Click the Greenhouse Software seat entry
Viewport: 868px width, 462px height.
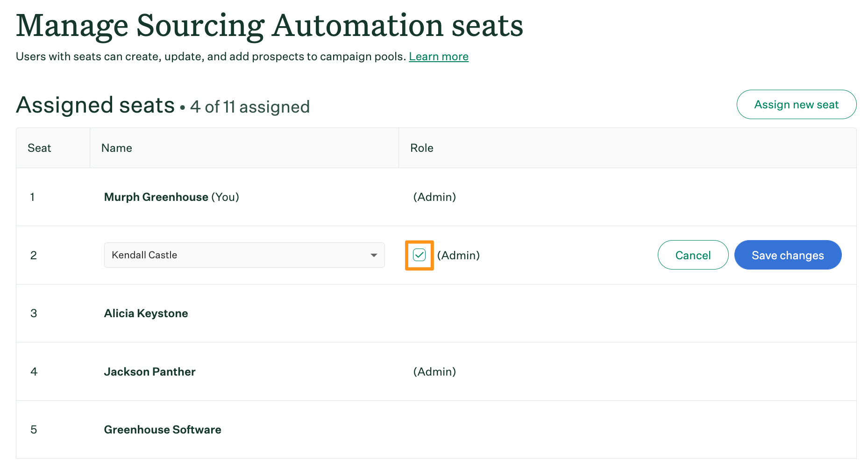tap(162, 430)
